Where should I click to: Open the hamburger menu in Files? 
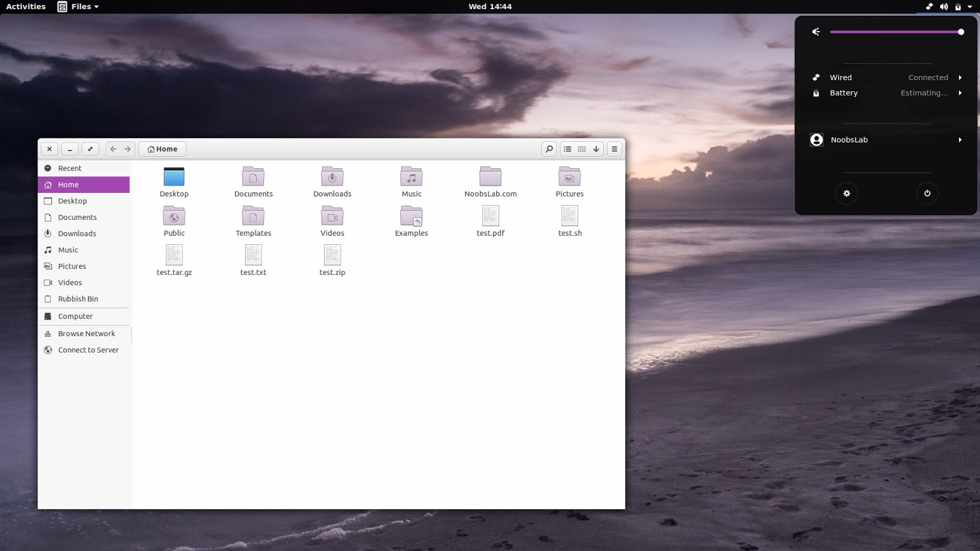coord(614,149)
